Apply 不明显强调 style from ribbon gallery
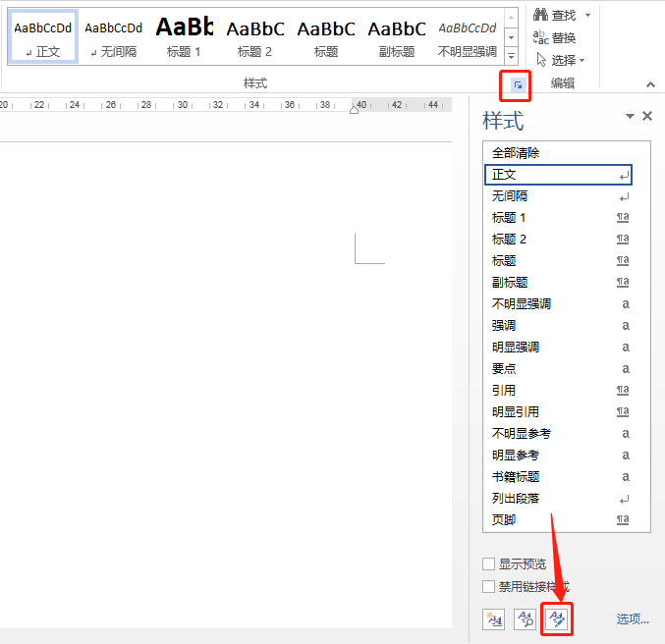 tap(468, 37)
